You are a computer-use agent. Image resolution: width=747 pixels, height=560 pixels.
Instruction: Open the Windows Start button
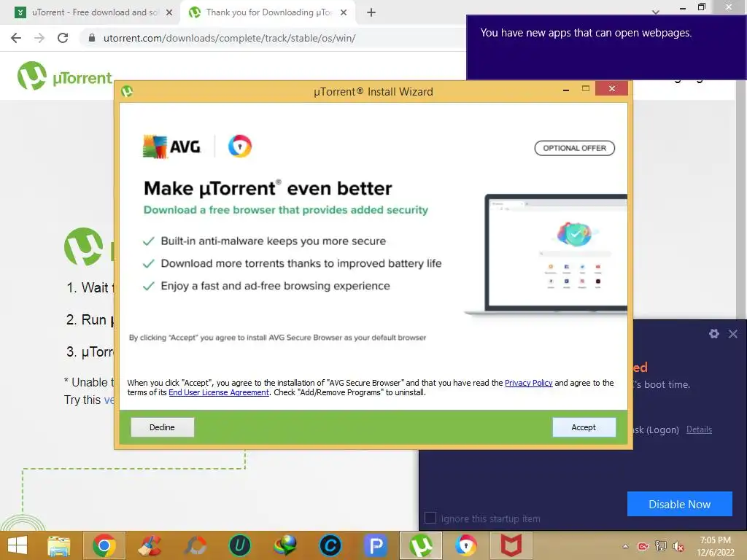18,545
